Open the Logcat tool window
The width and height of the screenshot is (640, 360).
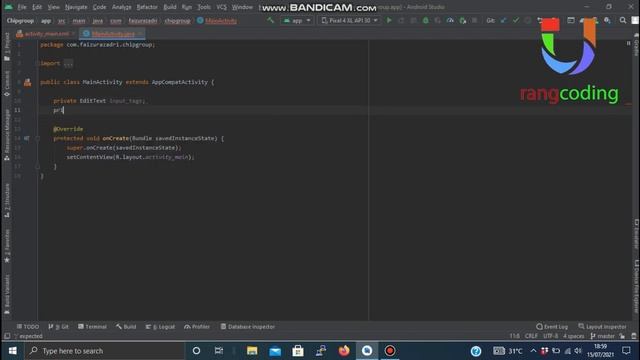click(x=160, y=327)
